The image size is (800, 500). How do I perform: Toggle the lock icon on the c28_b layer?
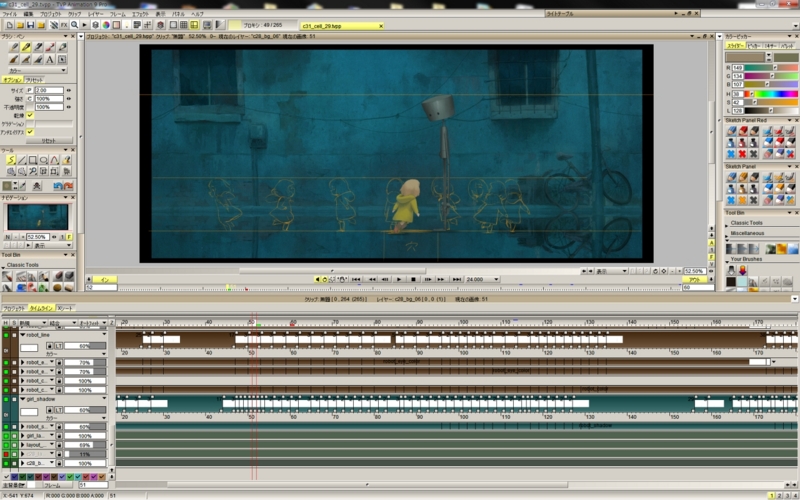[59, 463]
